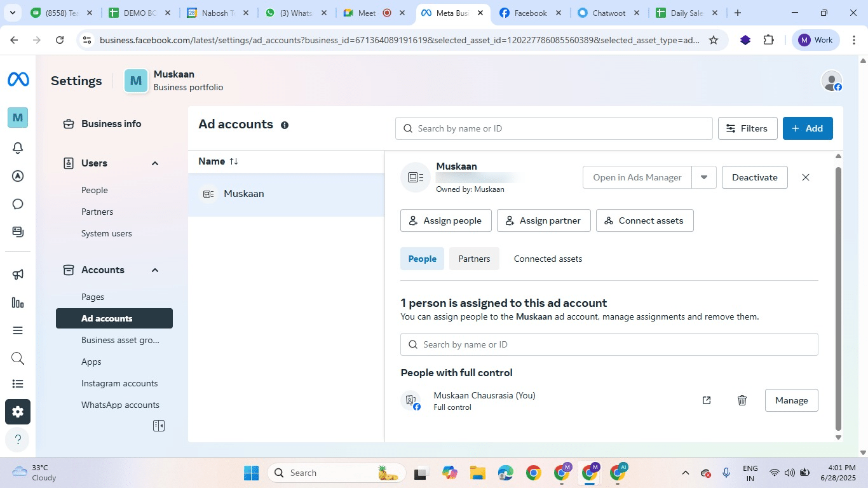Open the Ads Manager dropdown arrow
The width and height of the screenshot is (868, 488).
click(703, 177)
